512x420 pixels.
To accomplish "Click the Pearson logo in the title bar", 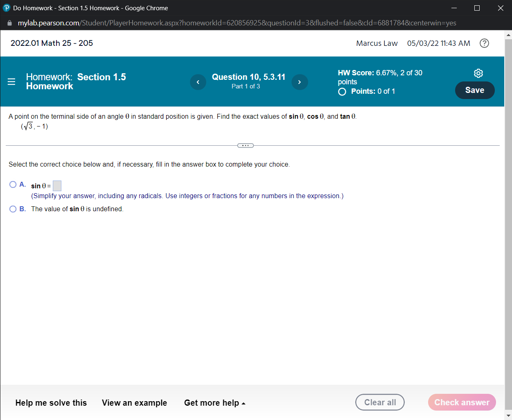I will (x=6, y=8).
